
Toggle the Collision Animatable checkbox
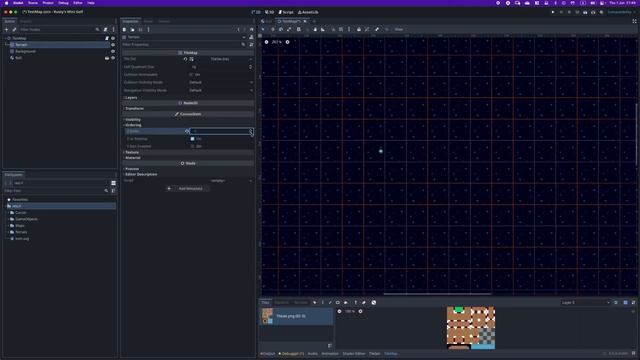pos(192,75)
